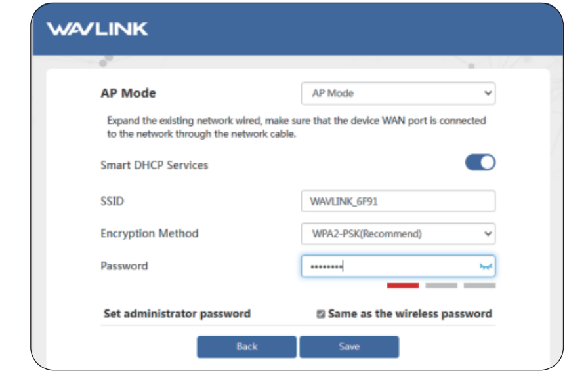Click the Encryption Method label

point(149,233)
